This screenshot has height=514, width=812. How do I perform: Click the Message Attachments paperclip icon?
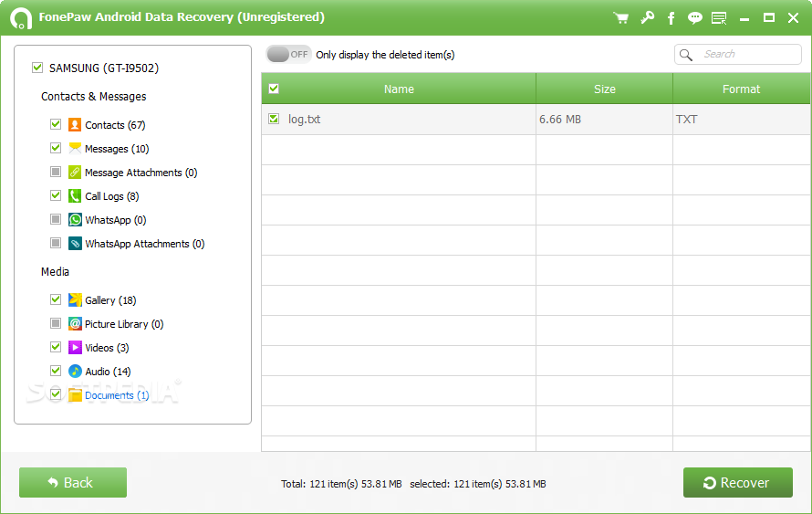(x=75, y=172)
